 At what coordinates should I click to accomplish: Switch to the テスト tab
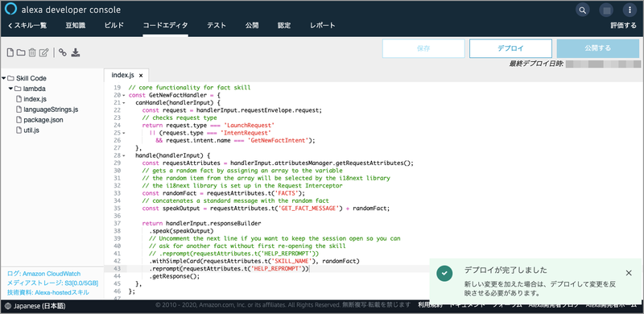click(x=217, y=26)
